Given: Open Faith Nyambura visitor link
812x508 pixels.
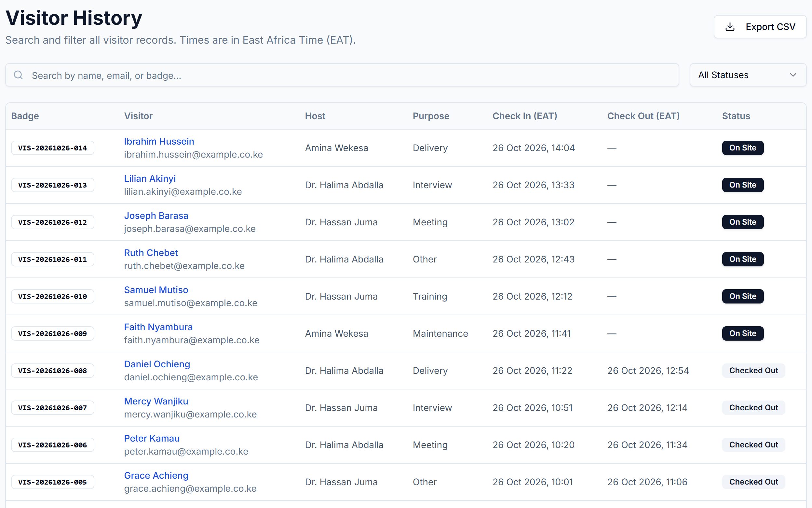Looking at the screenshot, I should click(158, 327).
